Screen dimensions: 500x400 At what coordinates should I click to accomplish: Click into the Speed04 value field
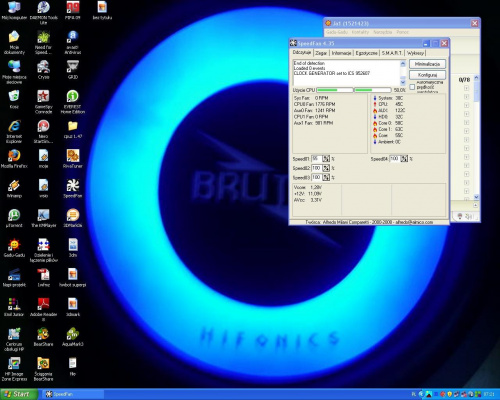pyautogui.click(x=395, y=159)
